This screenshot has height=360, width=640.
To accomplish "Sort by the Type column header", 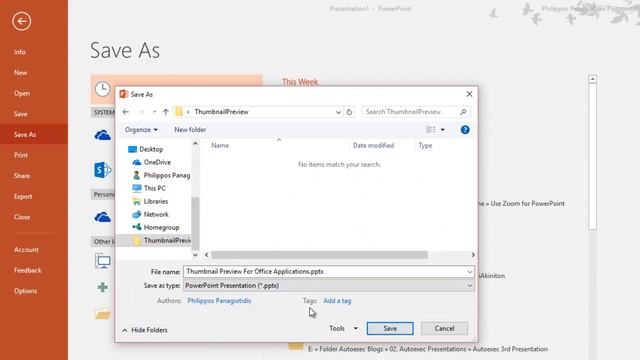I will point(425,146).
